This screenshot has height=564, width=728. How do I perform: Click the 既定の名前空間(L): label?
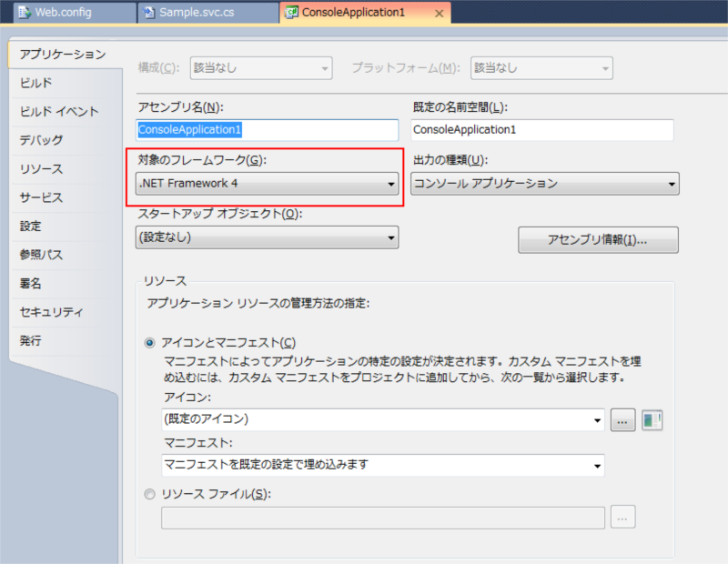pos(460,107)
